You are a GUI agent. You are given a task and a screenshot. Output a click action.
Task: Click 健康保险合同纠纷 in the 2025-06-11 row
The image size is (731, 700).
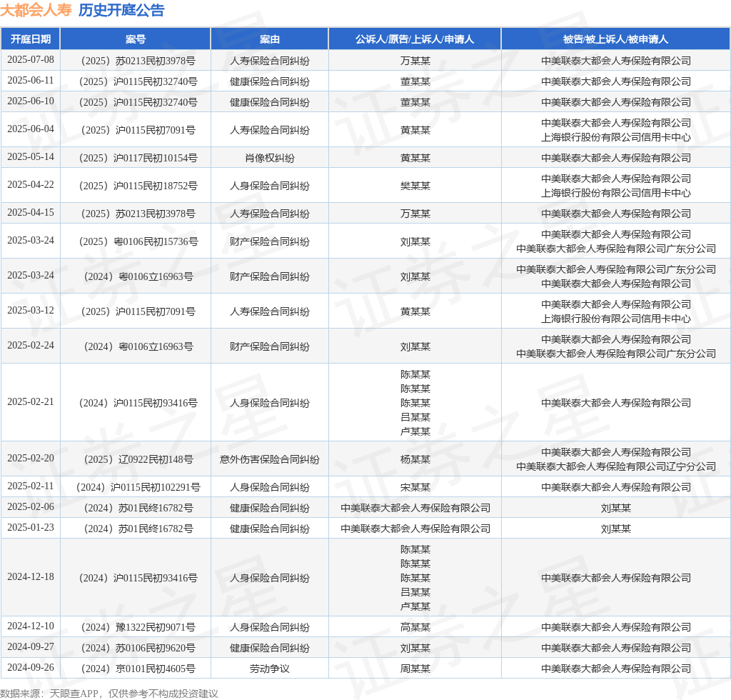[269, 81]
